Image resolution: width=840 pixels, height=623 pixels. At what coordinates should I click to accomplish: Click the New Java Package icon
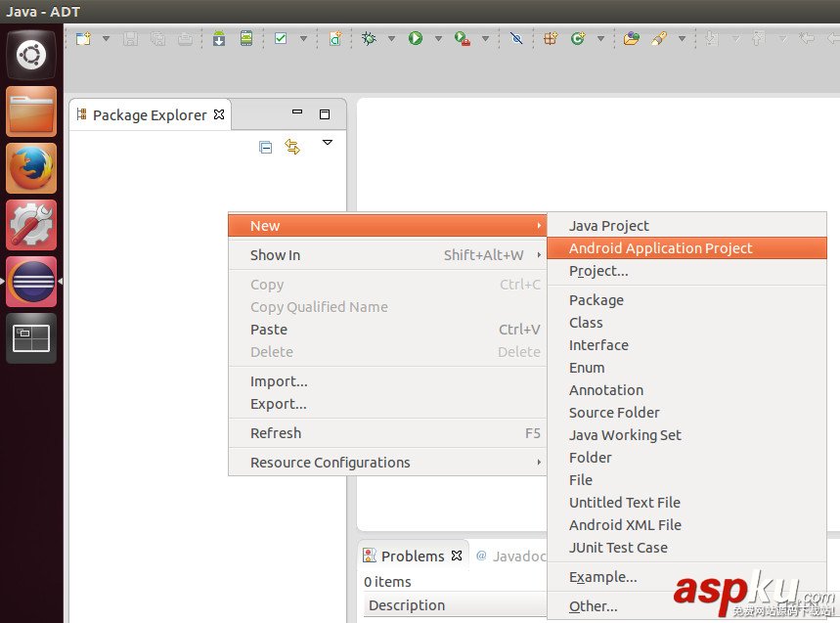pyautogui.click(x=551, y=38)
